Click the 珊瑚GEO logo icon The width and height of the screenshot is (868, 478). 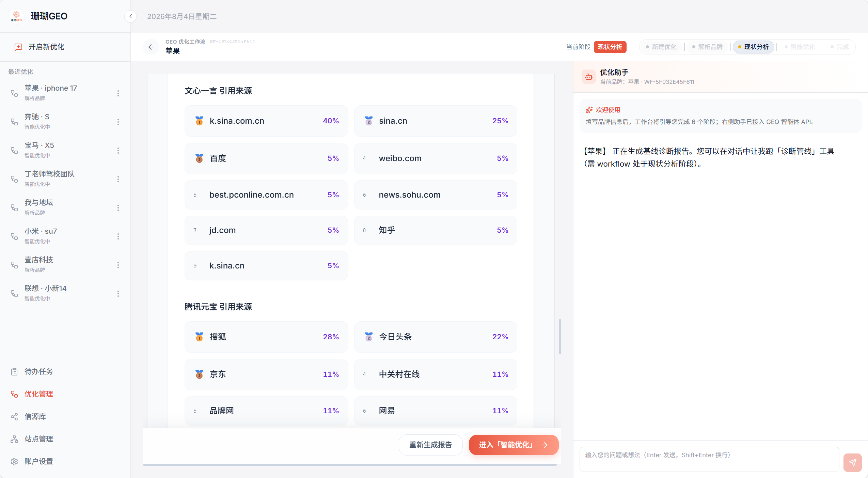(x=16, y=16)
